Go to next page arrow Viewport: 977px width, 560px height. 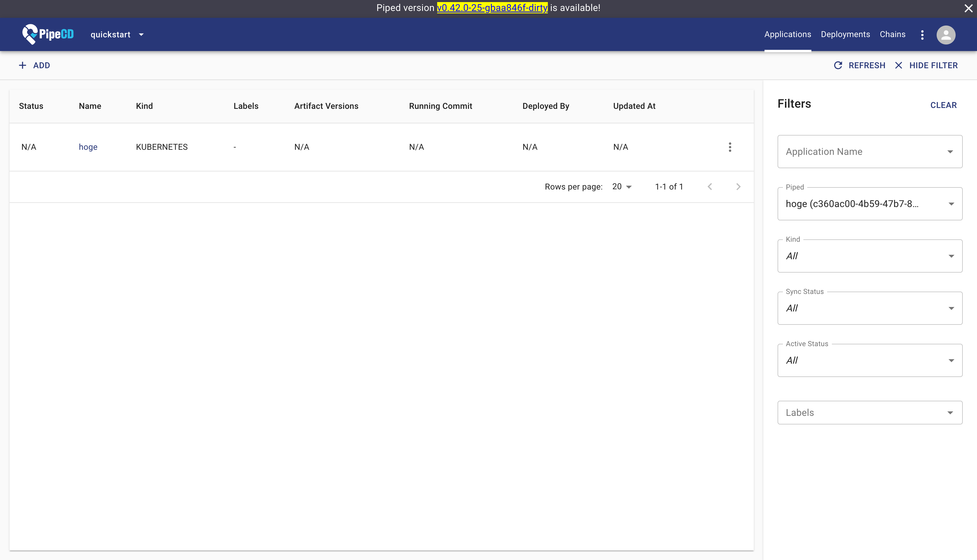[x=738, y=187]
